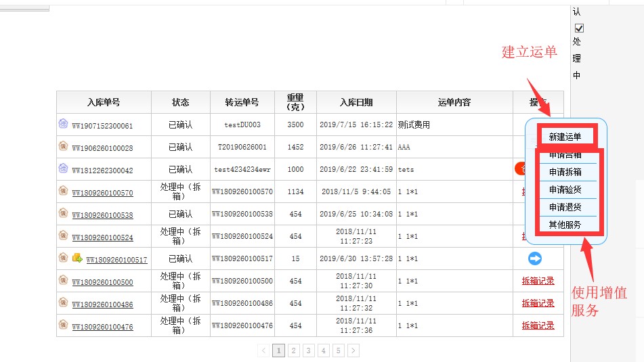The width and height of the screenshot is (644, 362).
Task: Click weight value 3500
Action: [x=295, y=125]
